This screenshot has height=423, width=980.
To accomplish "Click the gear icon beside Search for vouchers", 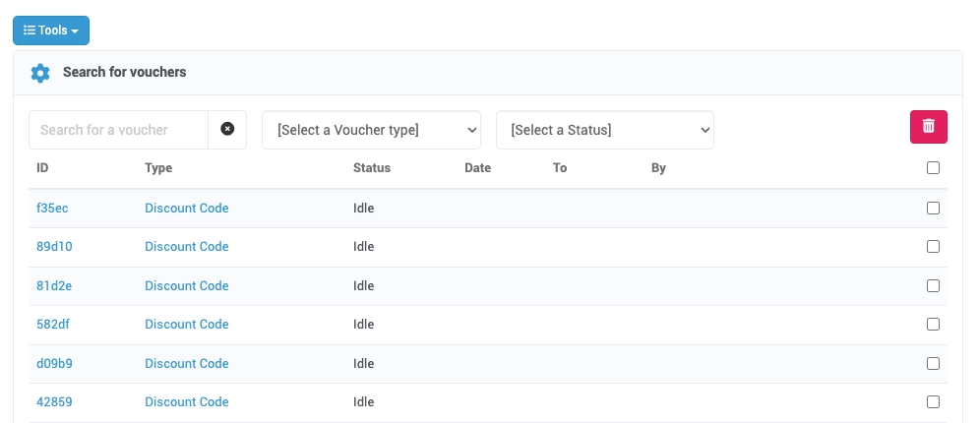I will point(39,73).
